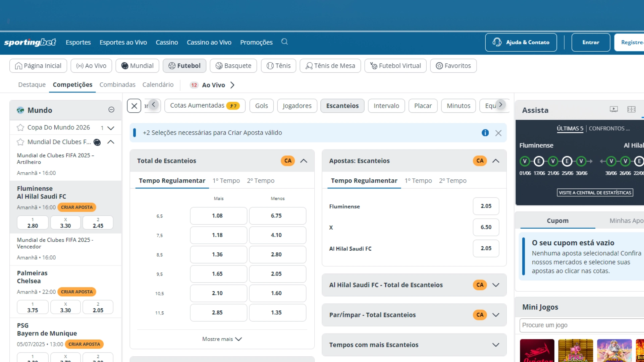
Task: Select odds 1.65 for over 9,5 corners
Action: [x=218, y=274]
